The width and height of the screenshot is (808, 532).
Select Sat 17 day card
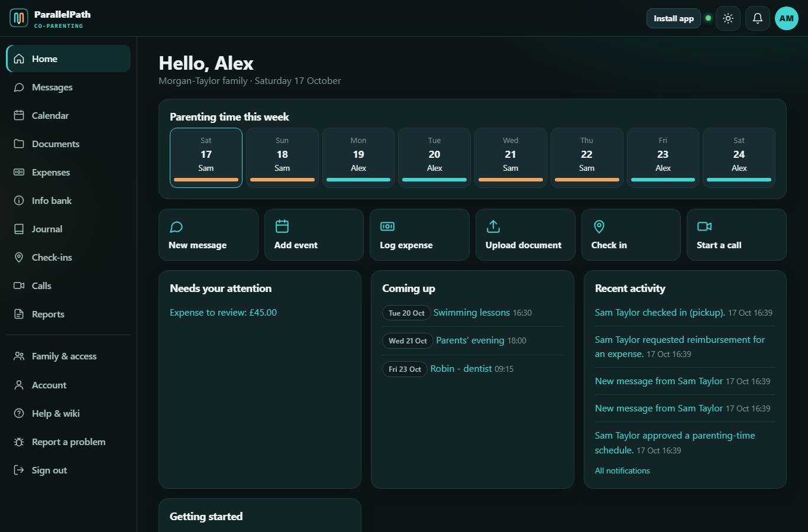[206, 158]
